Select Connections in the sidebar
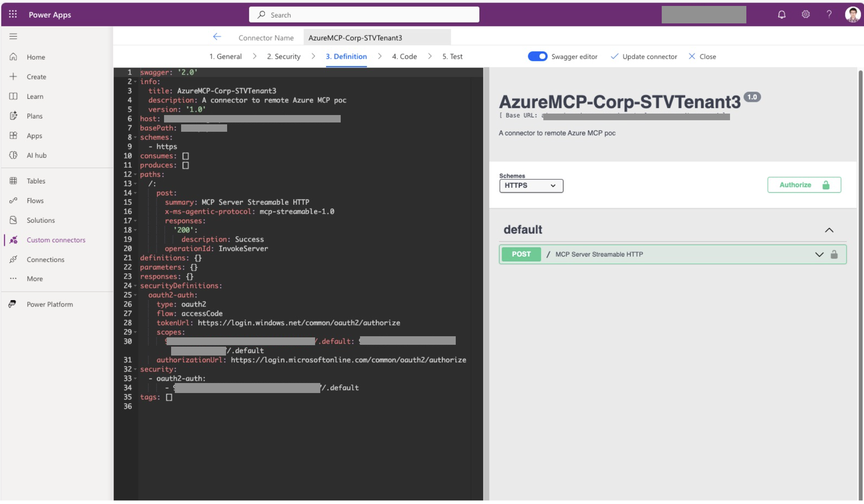 (x=45, y=259)
